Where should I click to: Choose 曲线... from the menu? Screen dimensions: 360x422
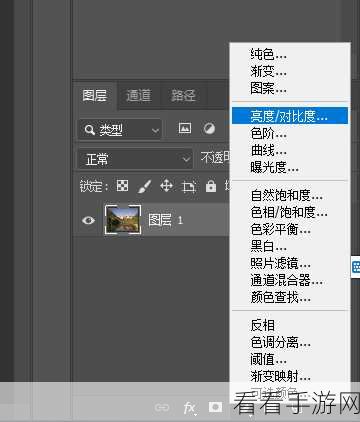[290, 150]
